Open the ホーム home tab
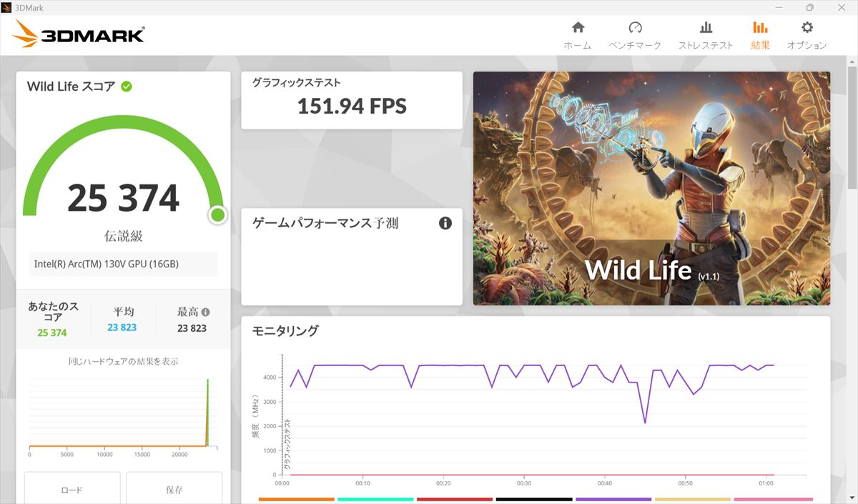Image resolution: width=858 pixels, height=504 pixels. [x=578, y=35]
